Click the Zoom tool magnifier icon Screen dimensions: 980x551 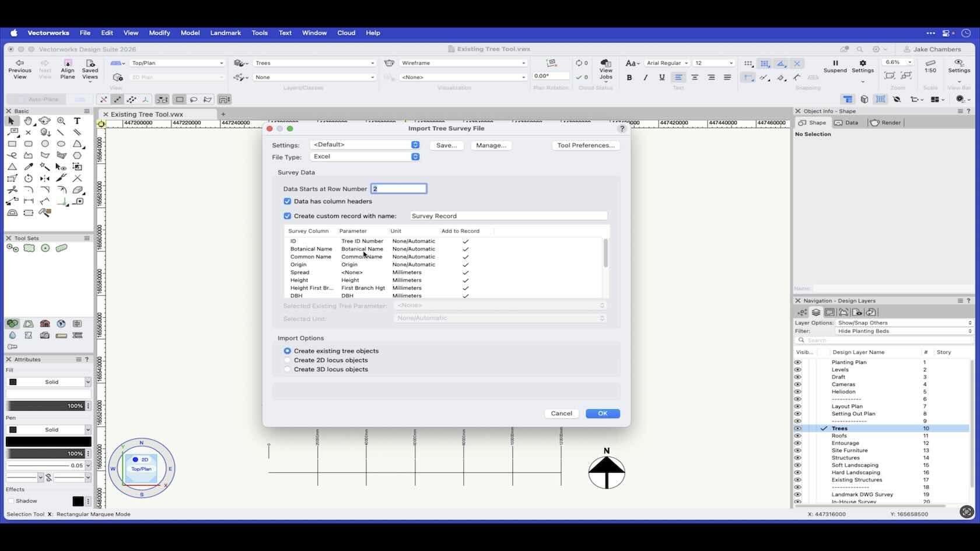click(x=61, y=121)
